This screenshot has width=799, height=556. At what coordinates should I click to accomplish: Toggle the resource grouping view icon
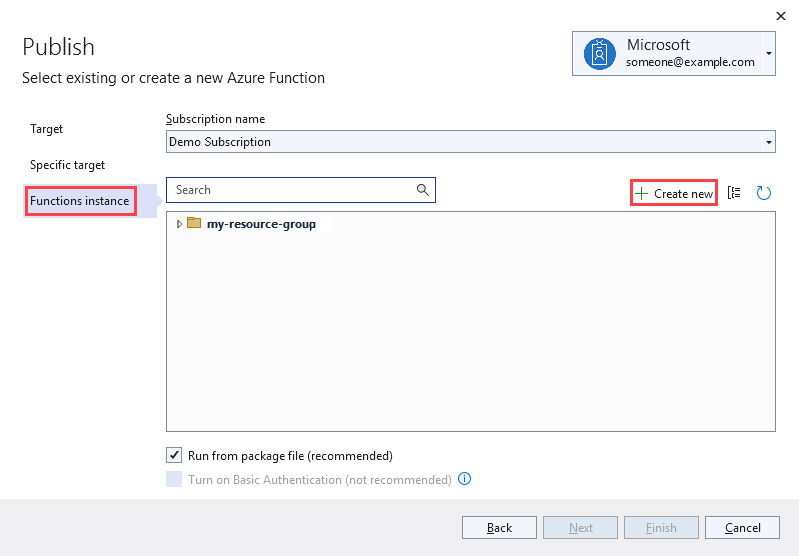pos(734,193)
